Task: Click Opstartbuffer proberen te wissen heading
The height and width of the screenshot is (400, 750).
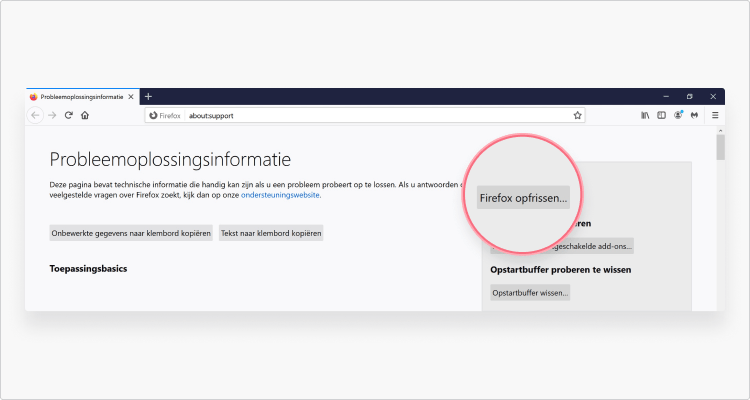Action: pyautogui.click(x=561, y=270)
